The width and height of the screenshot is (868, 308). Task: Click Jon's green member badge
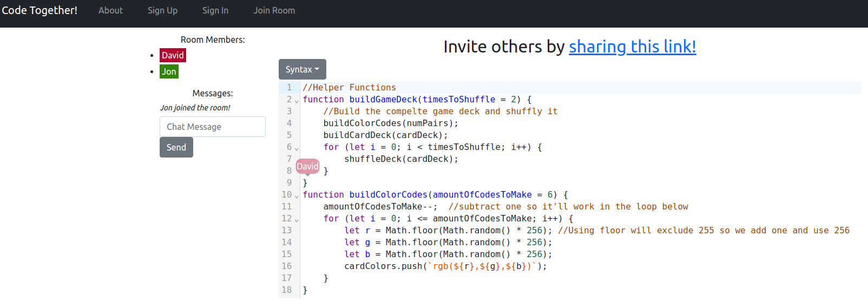point(169,71)
